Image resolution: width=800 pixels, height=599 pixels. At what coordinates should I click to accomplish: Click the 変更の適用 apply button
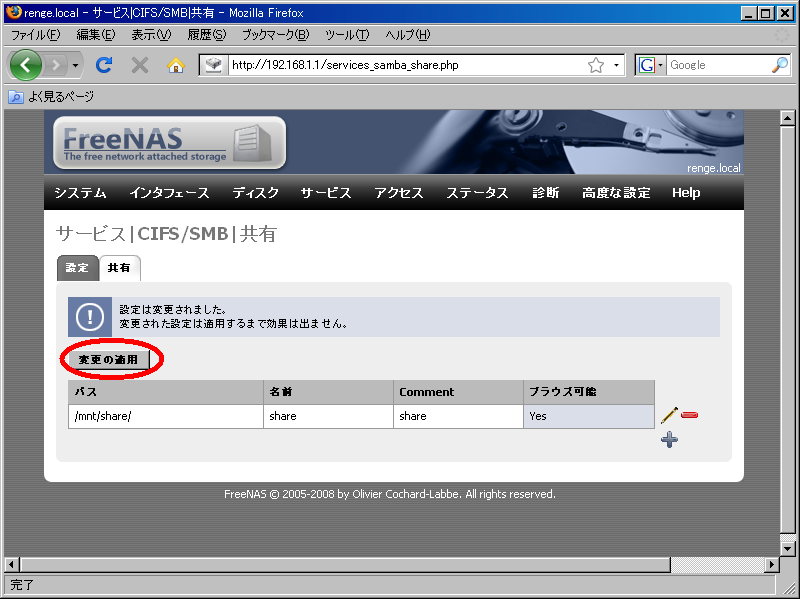[108, 360]
